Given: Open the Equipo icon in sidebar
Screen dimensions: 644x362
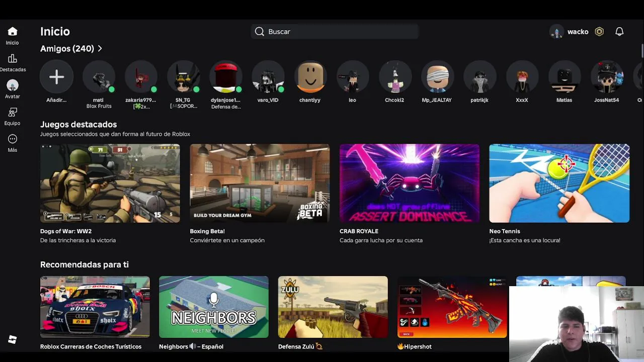Looking at the screenshot, I should coord(13,112).
